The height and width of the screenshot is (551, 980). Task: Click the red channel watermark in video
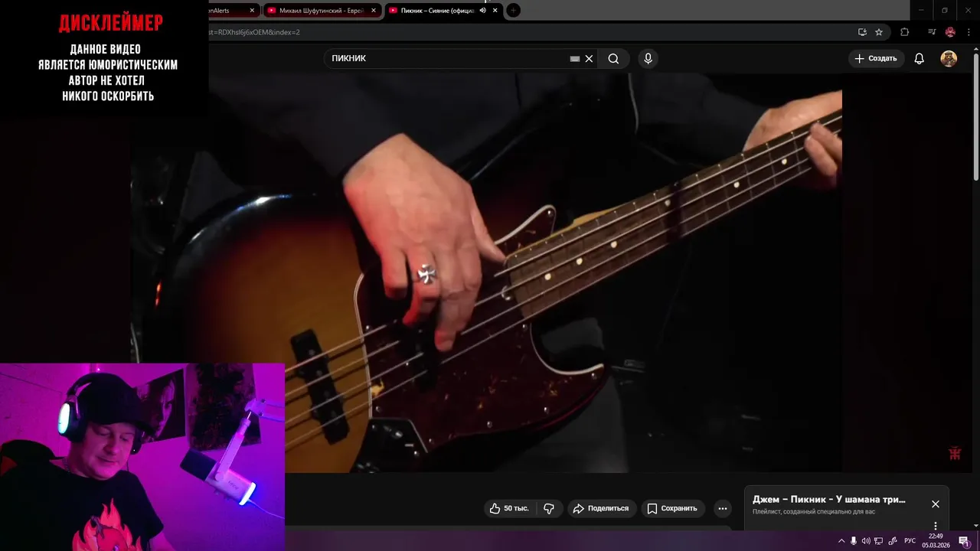tap(954, 453)
